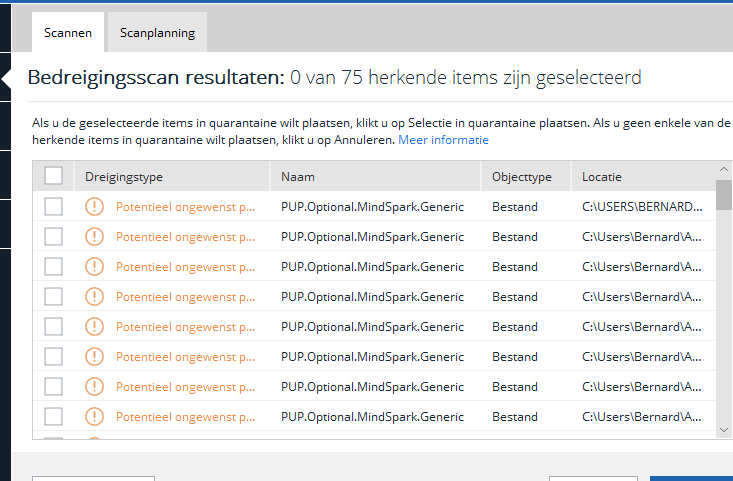Switch to the Scannen tab
Image resolution: width=733 pixels, height=481 pixels.
coord(68,33)
